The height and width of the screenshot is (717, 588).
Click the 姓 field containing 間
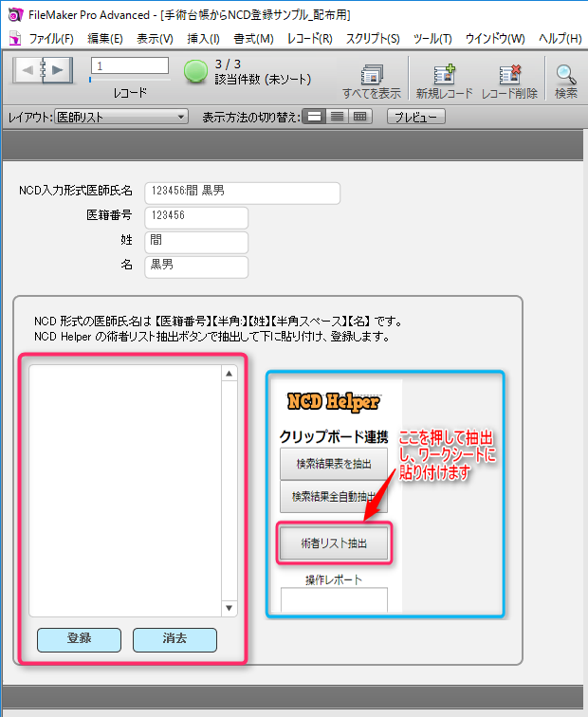pos(196,243)
